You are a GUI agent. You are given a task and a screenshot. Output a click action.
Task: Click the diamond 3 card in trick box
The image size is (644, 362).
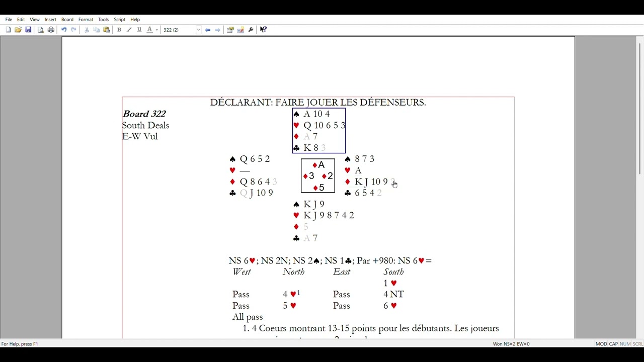tap(308, 176)
